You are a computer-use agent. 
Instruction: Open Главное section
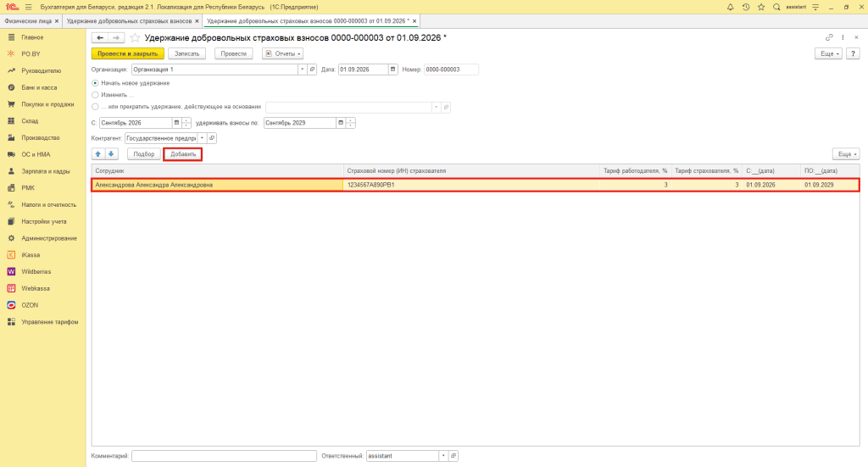pos(32,37)
